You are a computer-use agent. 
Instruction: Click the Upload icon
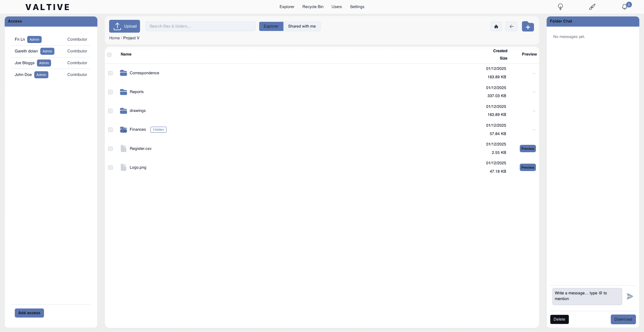117,26
